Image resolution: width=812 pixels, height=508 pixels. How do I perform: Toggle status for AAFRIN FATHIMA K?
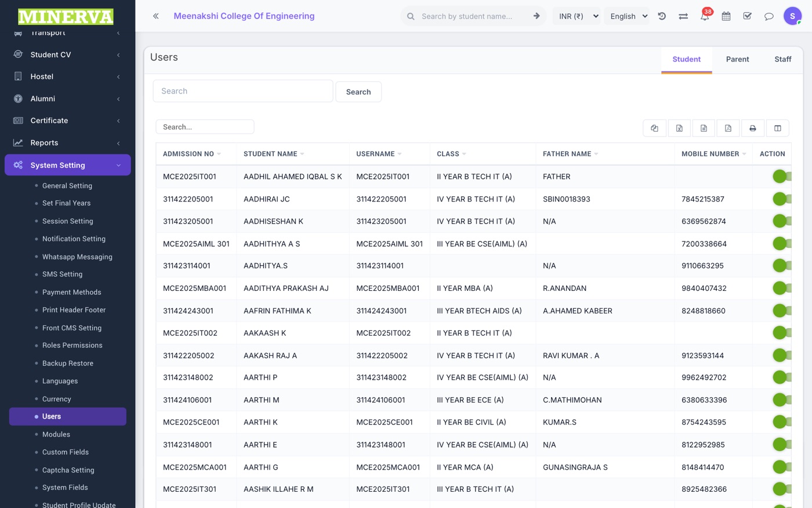click(782, 311)
